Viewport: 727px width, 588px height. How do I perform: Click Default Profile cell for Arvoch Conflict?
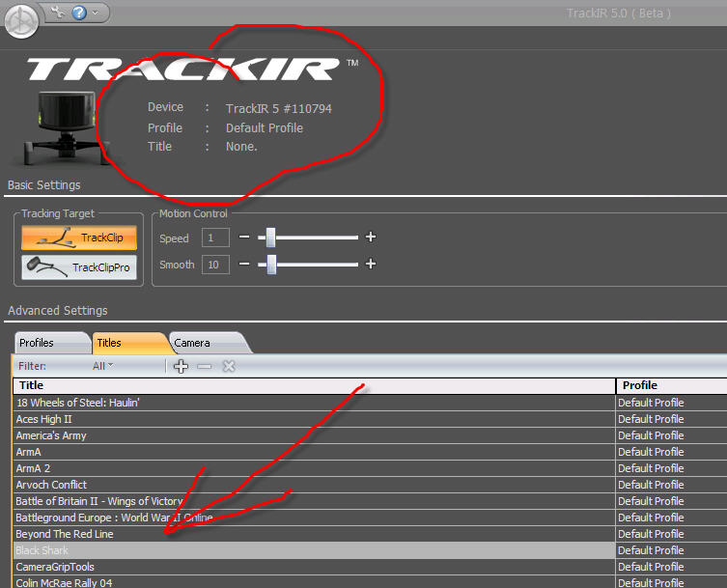click(x=671, y=485)
